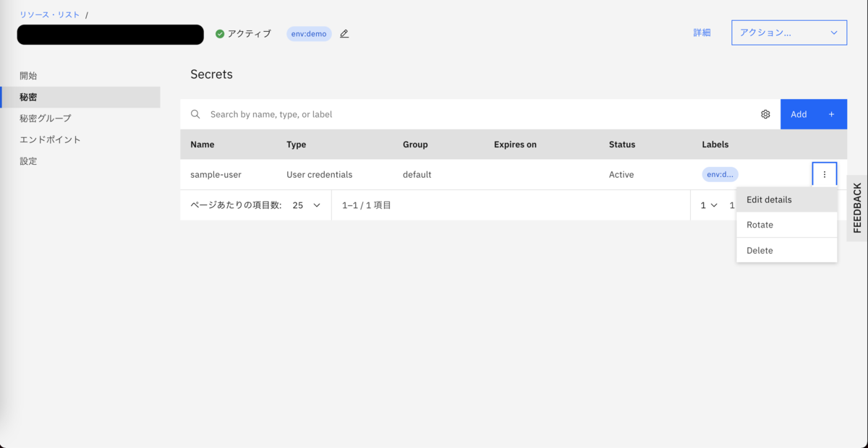The height and width of the screenshot is (448, 868).
Task: Open the FEEDBACK panel
Action: click(x=857, y=209)
